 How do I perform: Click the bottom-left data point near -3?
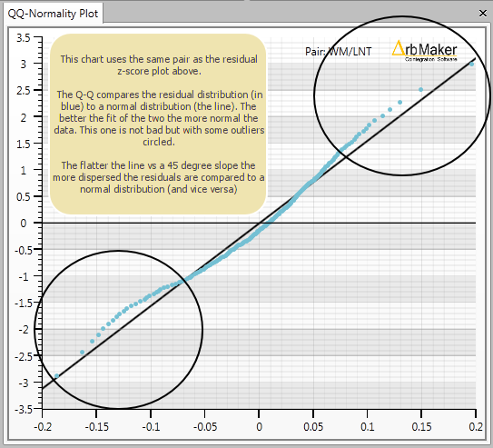tap(57, 376)
